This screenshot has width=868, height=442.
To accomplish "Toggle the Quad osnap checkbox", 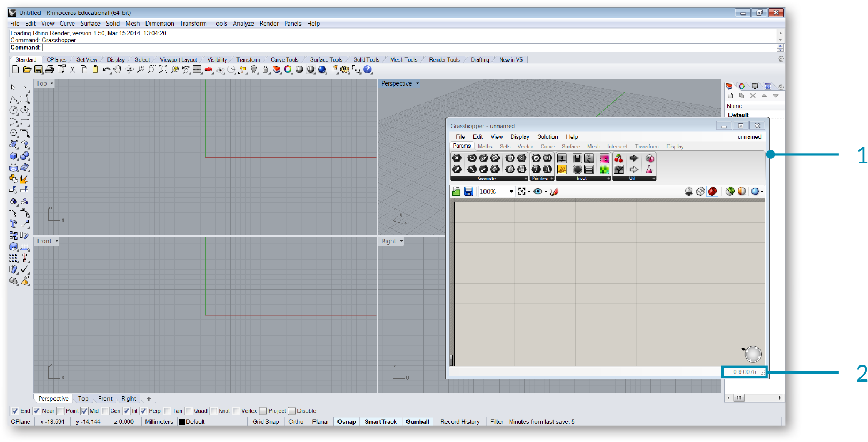I will [x=189, y=411].
